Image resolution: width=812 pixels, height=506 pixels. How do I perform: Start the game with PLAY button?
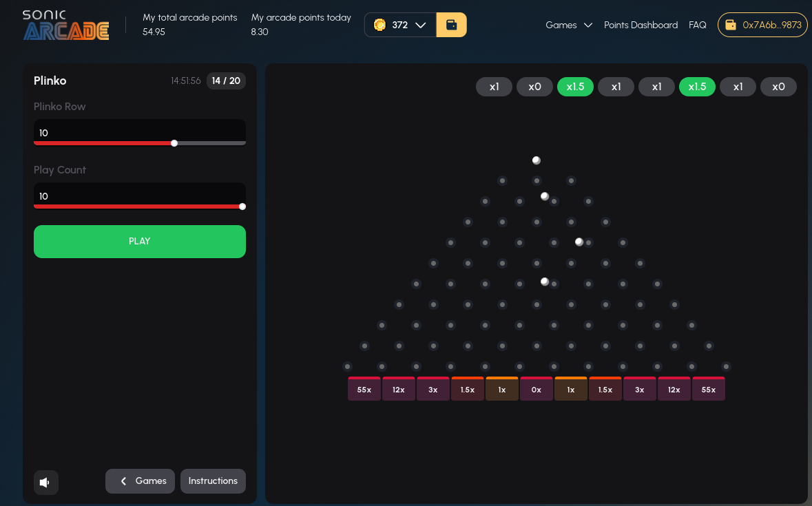coord(140,241)
